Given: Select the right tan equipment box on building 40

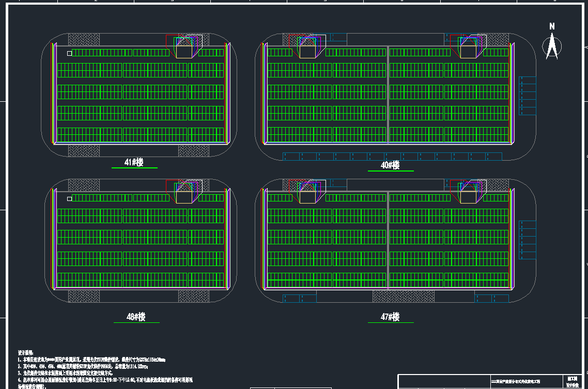Looking at the screenshot, I should click(468, 52).
